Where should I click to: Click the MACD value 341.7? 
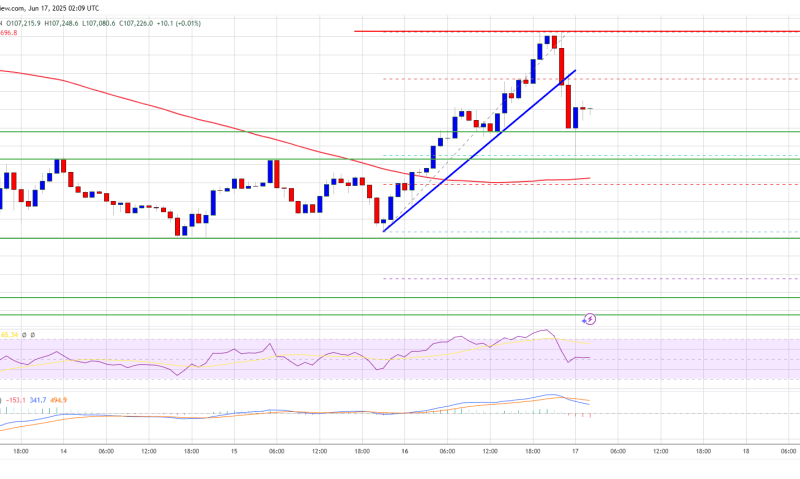(x=38, y=400)
